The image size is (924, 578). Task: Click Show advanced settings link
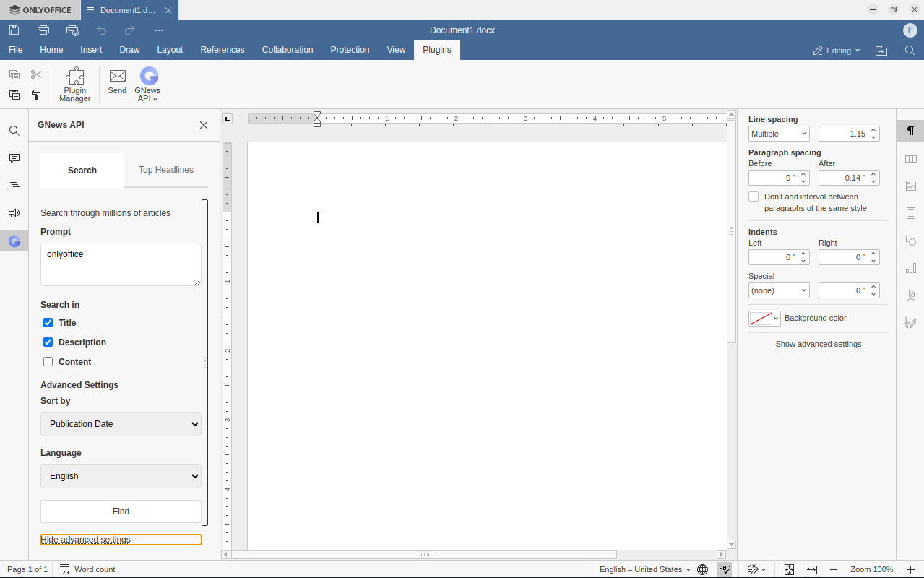coord(819,344)
